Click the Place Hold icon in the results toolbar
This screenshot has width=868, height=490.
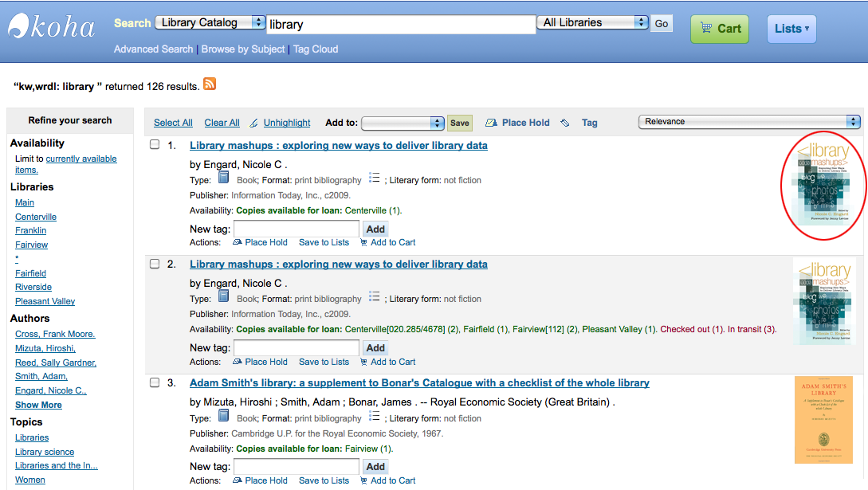[x=491, y=123]
